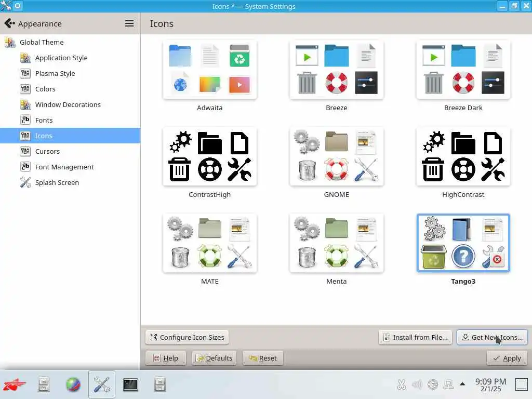Screen dimensions: 532x399
Task: Click the volume tray icon
Action: 417,384
